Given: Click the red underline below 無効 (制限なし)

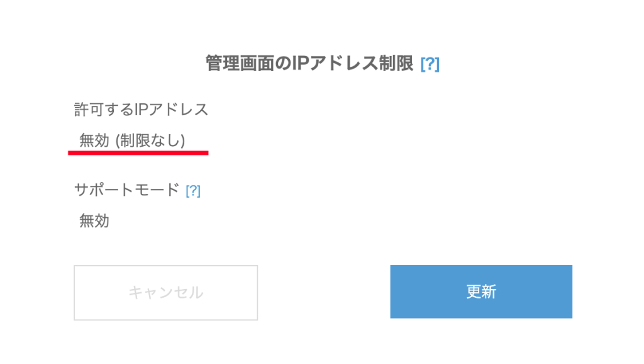Looking at the screenshot, I should [x=138, y=152].
